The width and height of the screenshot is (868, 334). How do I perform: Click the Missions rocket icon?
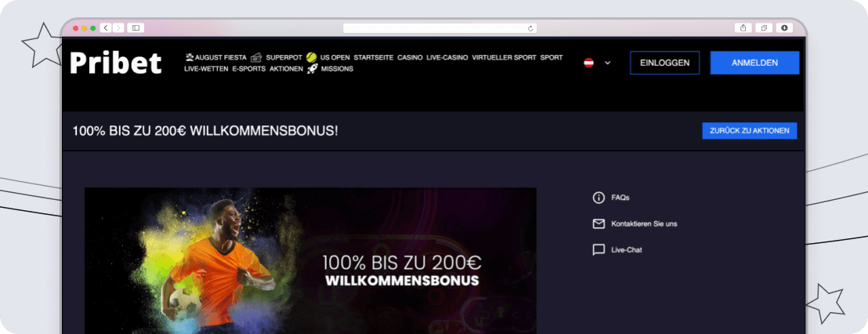[313, 69]
